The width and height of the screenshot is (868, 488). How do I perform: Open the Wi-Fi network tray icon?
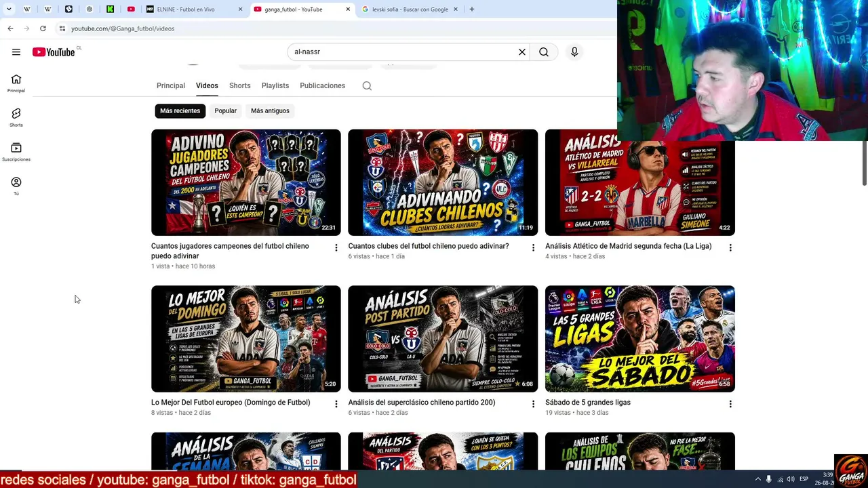coord(781,479)
